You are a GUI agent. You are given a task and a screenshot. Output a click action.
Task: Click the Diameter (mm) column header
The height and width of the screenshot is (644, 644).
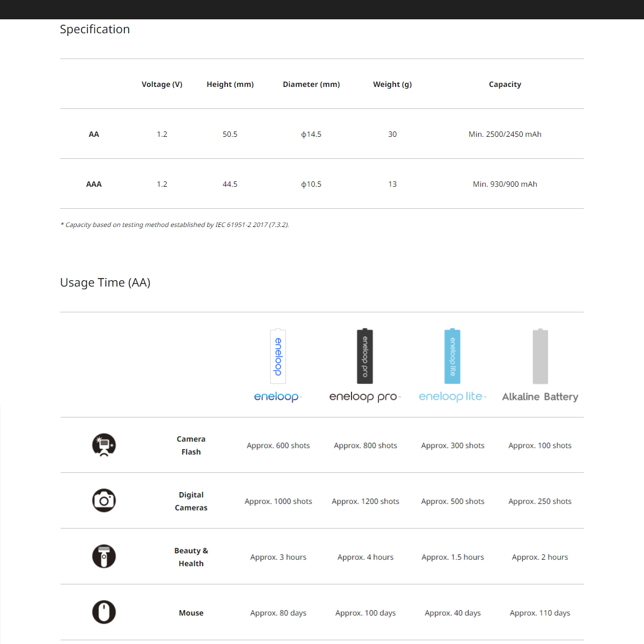click(311, 84)
